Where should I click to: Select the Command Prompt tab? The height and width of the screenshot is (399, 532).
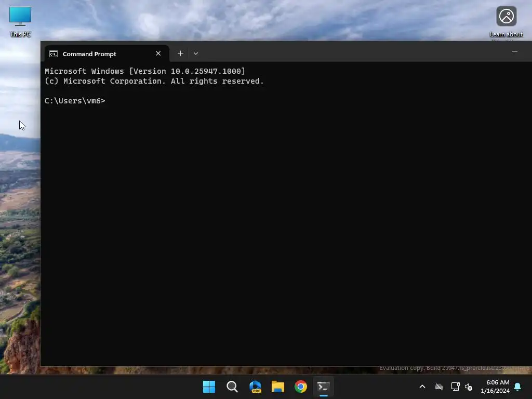click(x=107, y=54)
